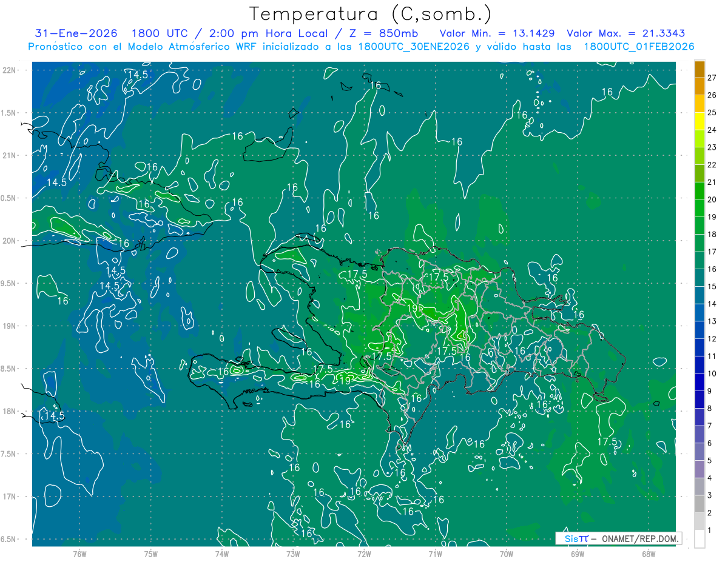The image size is (728, 562).
Task: Click the title "Temperatura (C,somb.)"
Action: pos(371,14)
